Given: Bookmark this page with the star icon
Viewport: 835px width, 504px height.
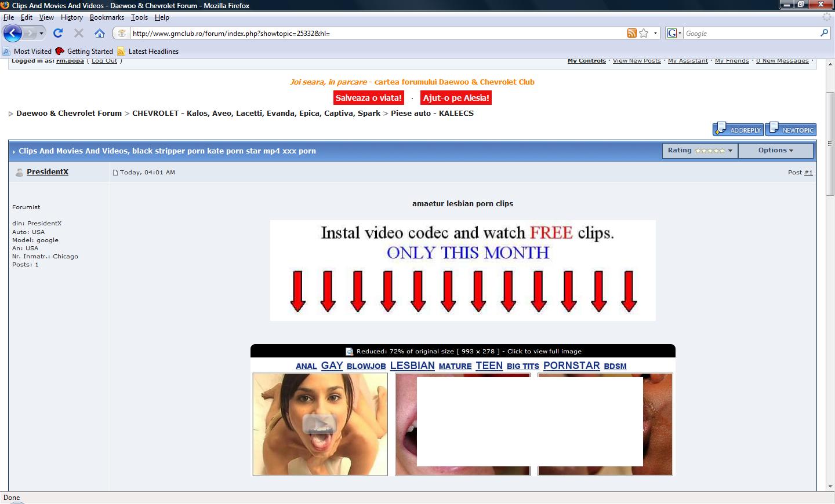Looking at the screenshot, I should tap(644, 33).
